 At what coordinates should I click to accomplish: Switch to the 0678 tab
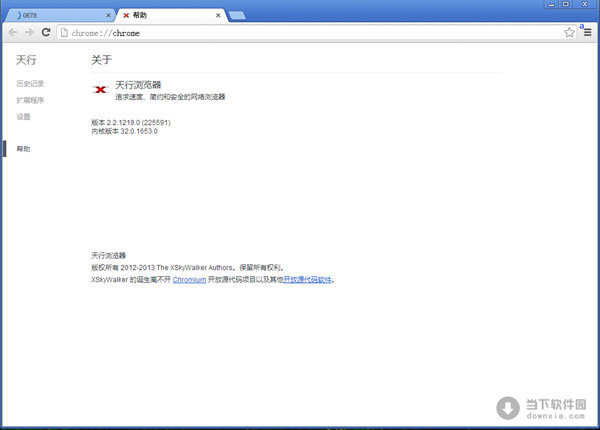coord(61,15)
